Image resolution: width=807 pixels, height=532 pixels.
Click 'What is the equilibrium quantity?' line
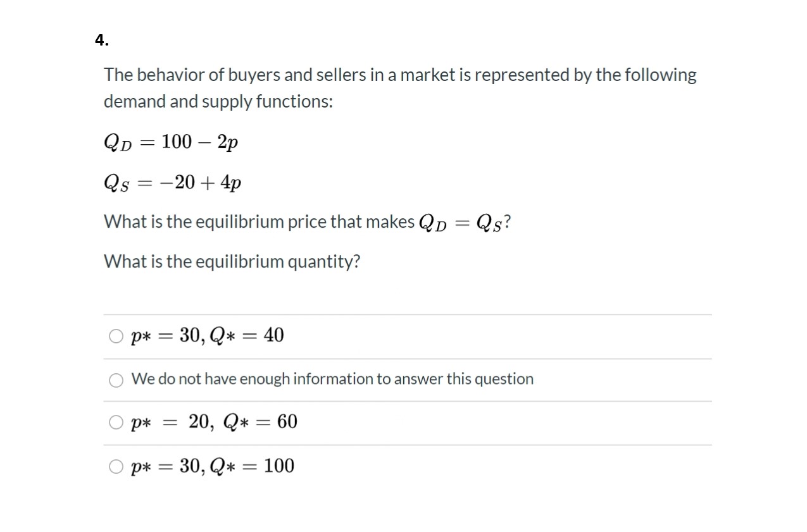(x=232, y=261)
